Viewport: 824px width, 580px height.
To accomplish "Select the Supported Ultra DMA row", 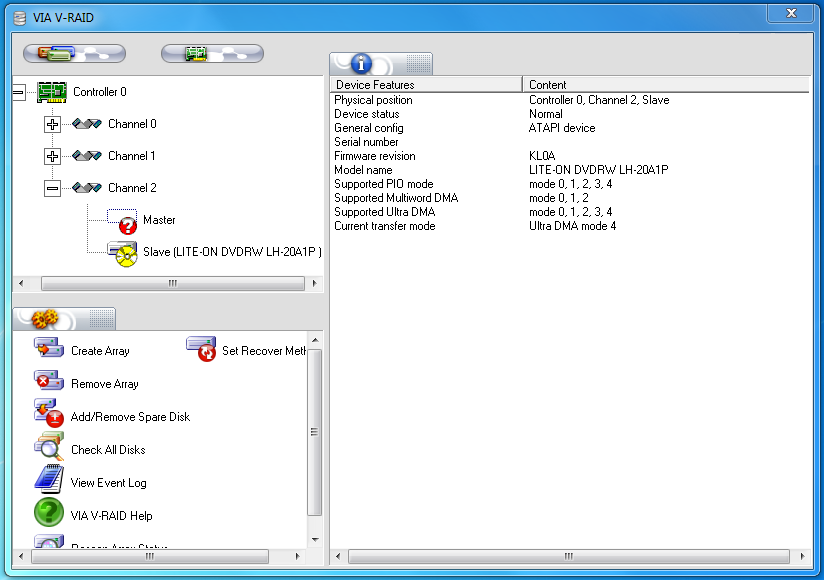I will coord(570,212).
